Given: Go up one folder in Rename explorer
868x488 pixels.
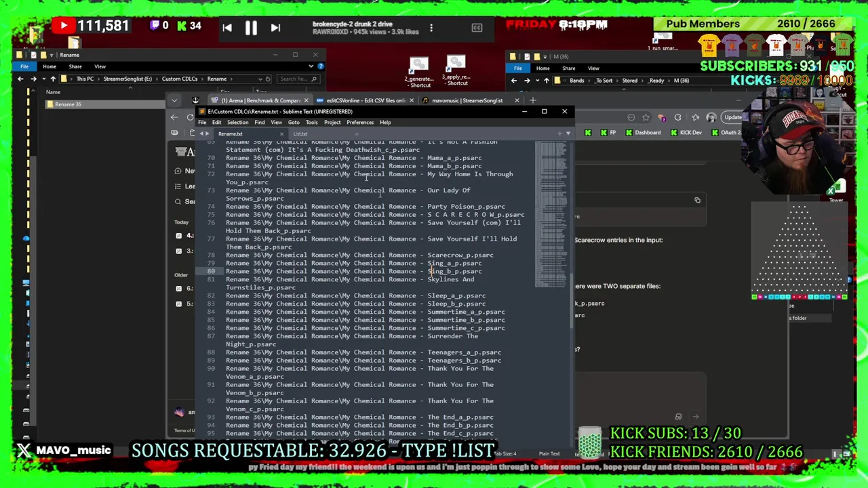Looking at the screenshot, I should pos(53,79).
